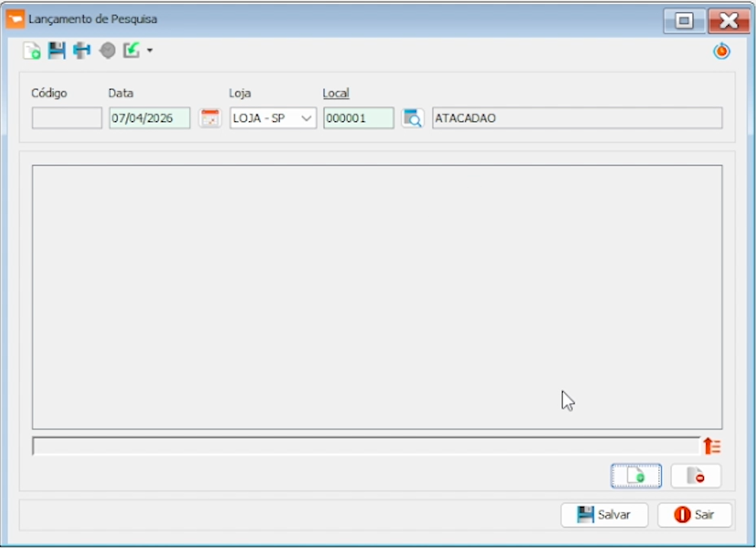
Task: Click the red up-arrow list icon
Action: (712, 446)
